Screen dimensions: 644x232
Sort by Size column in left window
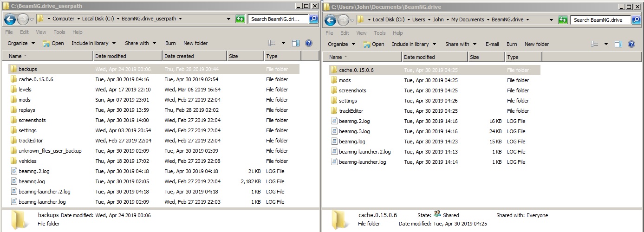[246, 56]
